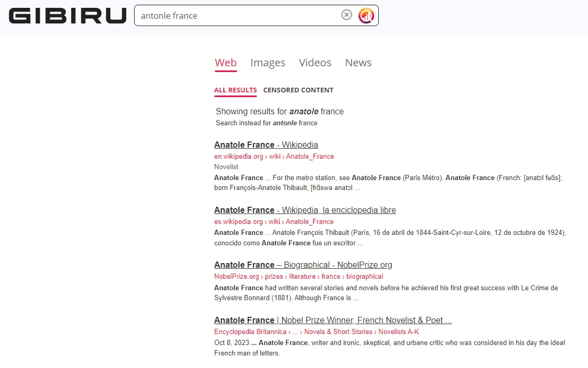Select the CENSORED CONTENT filter
This screenshot has width=588, height=368.
click(x=298, y=90)
